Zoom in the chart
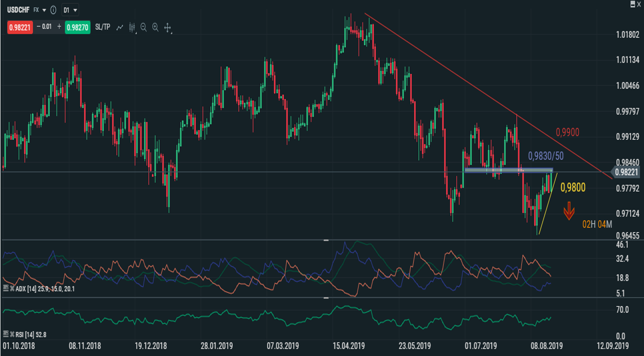644x356 pixels. 155,27
